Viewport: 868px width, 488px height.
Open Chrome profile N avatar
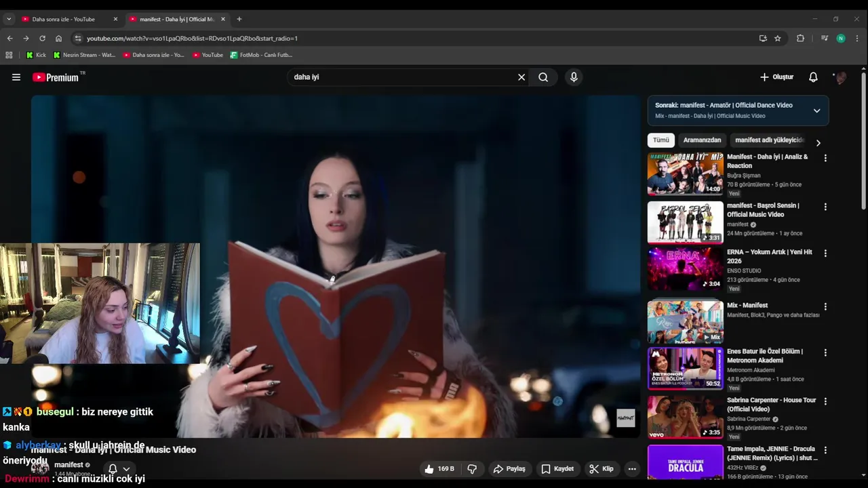(841, 39)
